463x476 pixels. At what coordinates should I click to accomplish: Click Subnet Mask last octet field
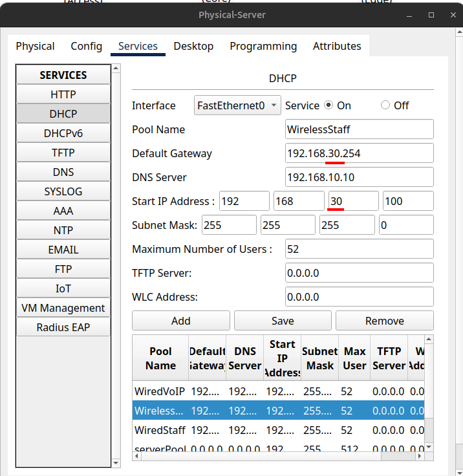coord(406,225)
